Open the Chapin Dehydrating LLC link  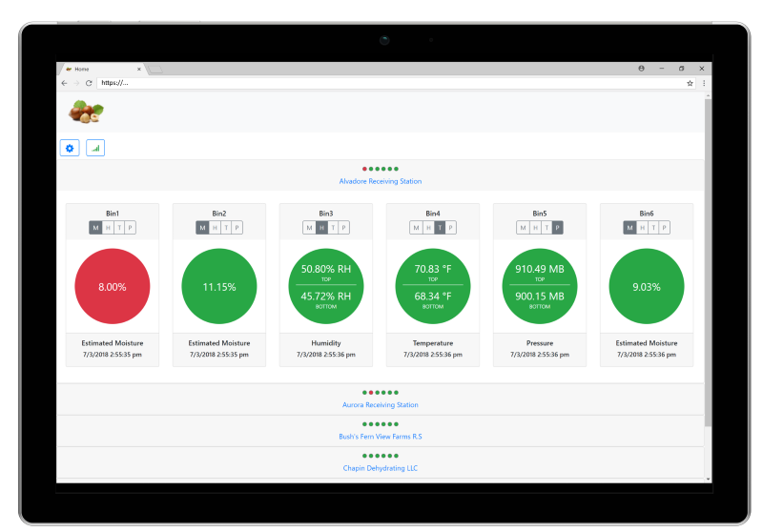[380, 468]
